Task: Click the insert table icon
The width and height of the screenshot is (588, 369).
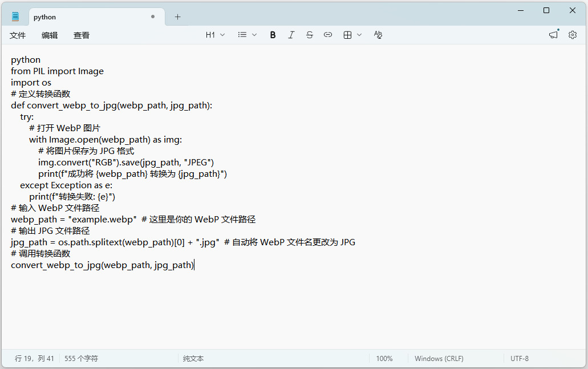Action: click(348, 35)
